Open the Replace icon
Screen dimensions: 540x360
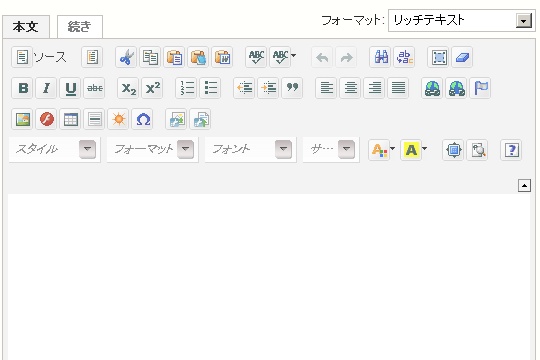(x=404, y=57)
